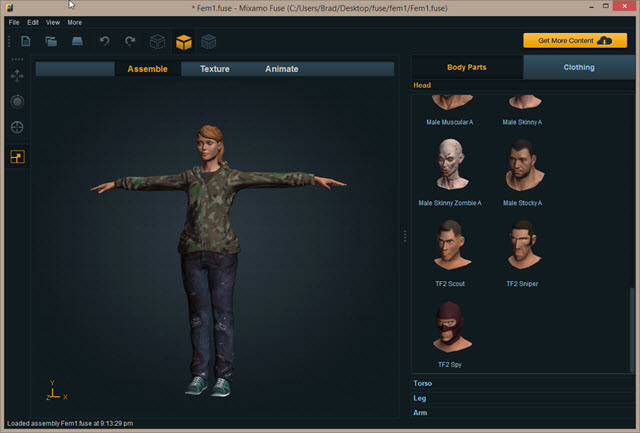Screen dimensions: 640x433
Task: Undo last action with undo arrow
Action: (x=104, y=41)
